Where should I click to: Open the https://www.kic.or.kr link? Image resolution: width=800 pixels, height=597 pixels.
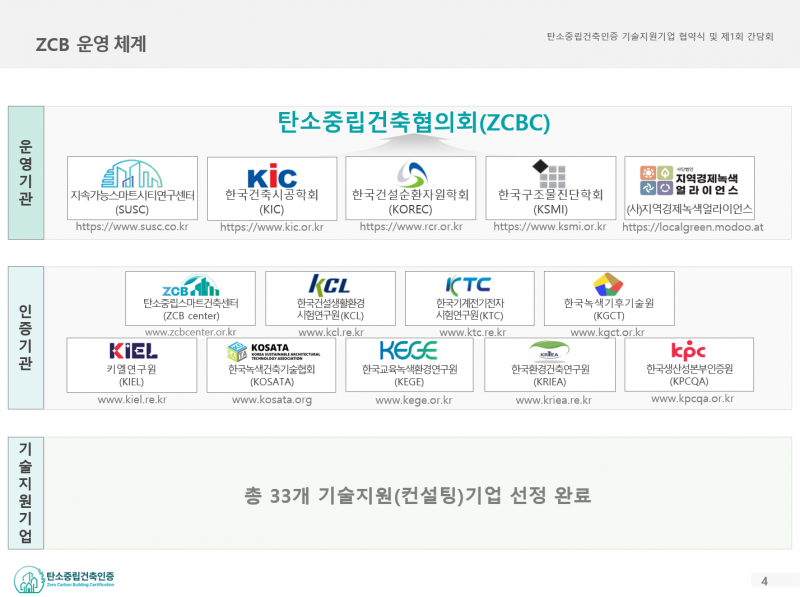(x=272, y=227)
